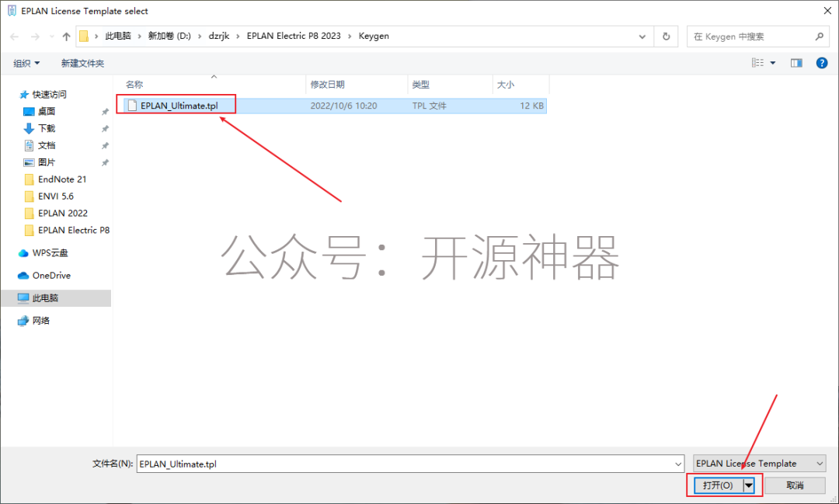Click 新建文件夹 button
This screenshot has height=504, width=839.
82,63
